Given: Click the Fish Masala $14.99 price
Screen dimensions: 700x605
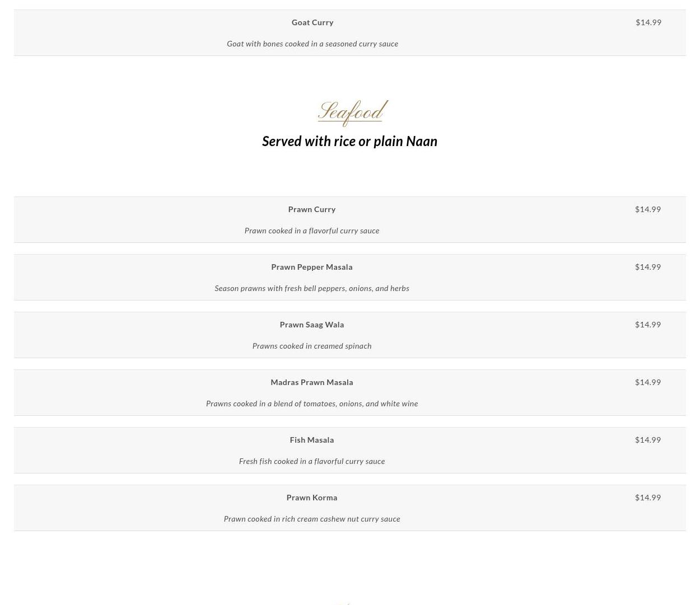Looking at the screenshot, I should coord(648,440).
